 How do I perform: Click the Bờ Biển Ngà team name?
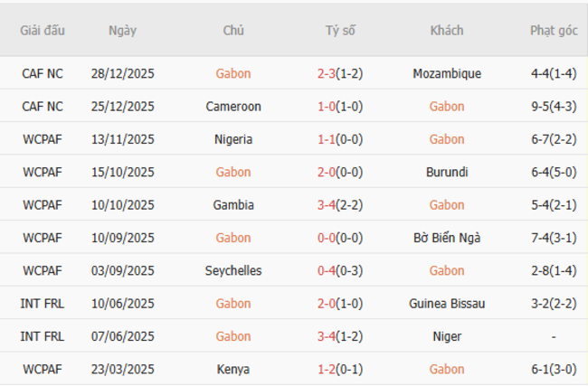click(x=446, y=238)
